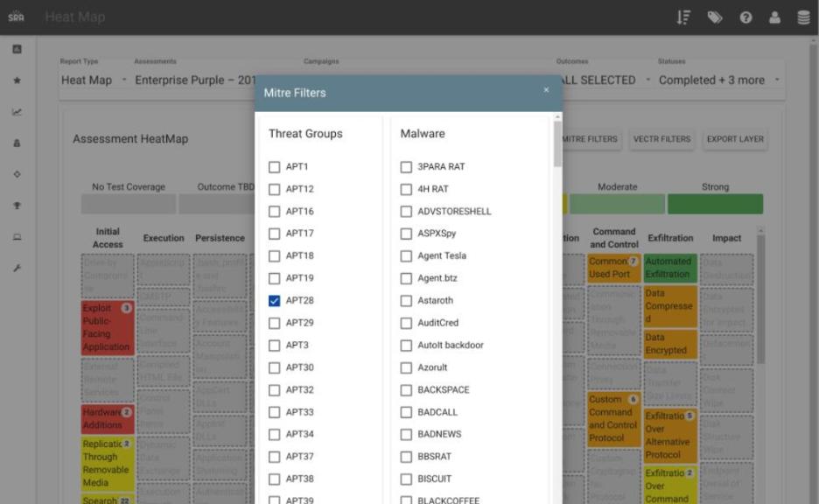Open the help question mark icon
819x504 pixels.
click(x=745, y=17)
